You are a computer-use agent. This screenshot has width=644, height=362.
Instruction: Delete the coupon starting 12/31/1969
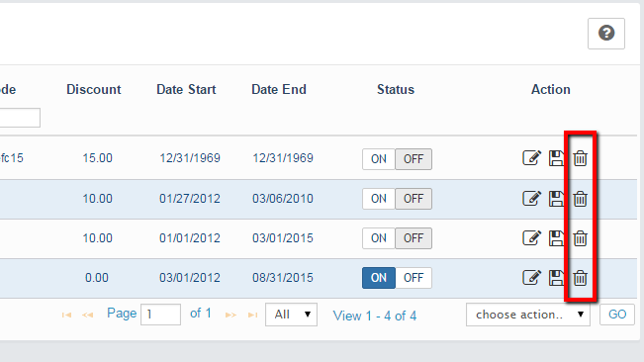(580, 158)
